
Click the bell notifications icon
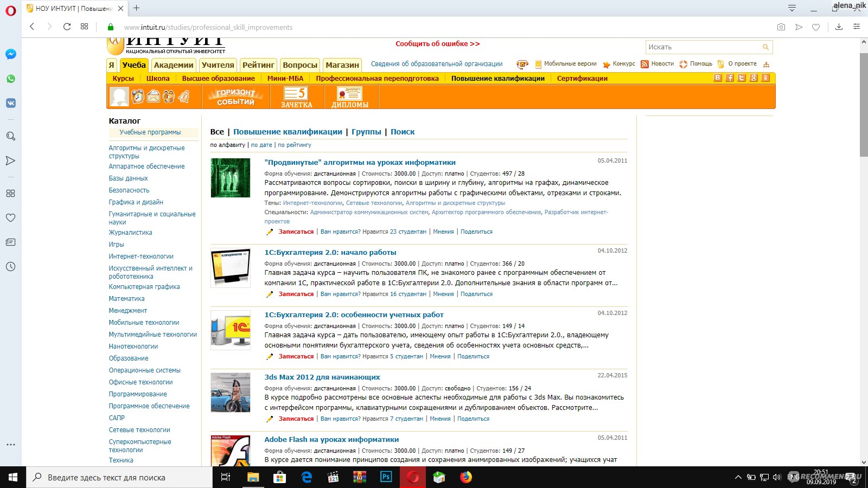184,97
